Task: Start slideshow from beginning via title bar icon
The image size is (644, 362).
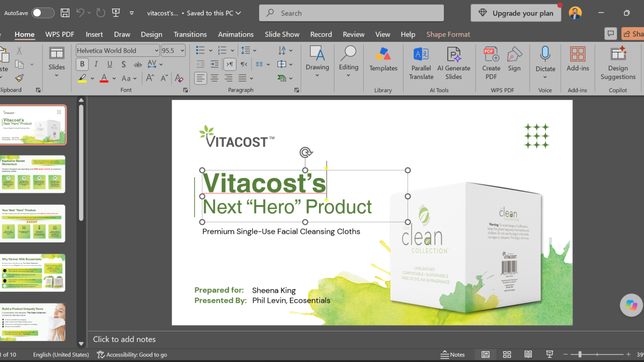Action: click(x=116, y=13)
